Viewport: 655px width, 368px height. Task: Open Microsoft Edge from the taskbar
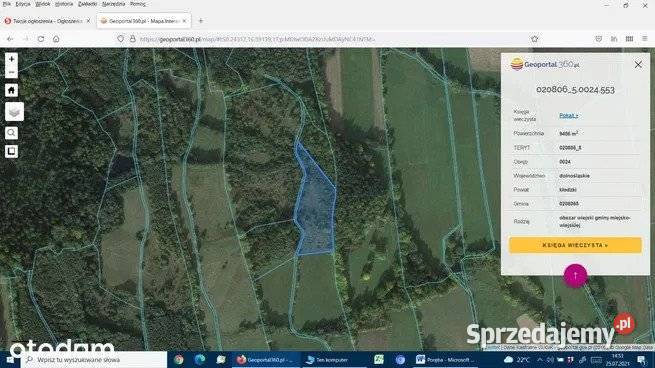point(200,360)
